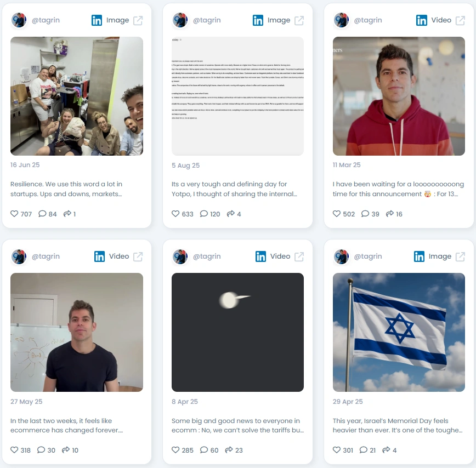476x468 pixels.
Task: Open external link on 11 Mar 25 post
Action: click(x=460, y=21)
